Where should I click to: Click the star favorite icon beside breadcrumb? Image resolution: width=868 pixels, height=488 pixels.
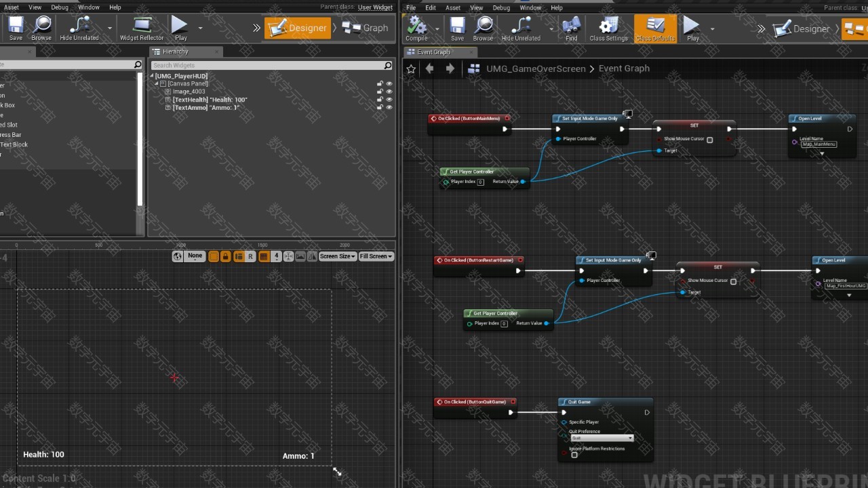411,68
